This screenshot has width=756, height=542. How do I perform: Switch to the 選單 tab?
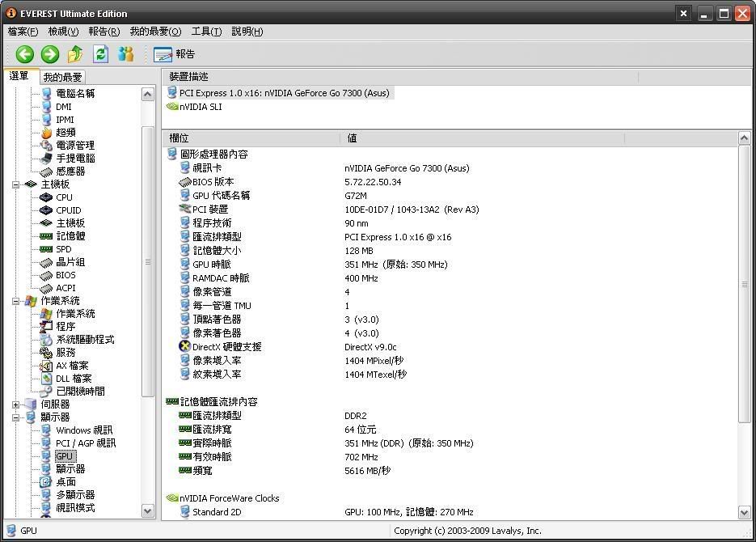coord(19,76)
